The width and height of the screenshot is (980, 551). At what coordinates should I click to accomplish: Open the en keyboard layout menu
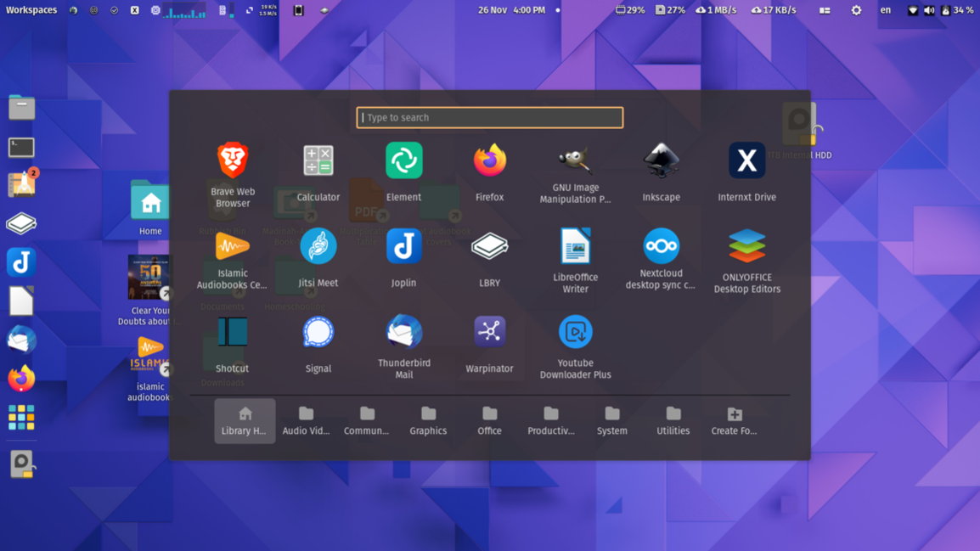pyautogui.click(x=885, y=10)
